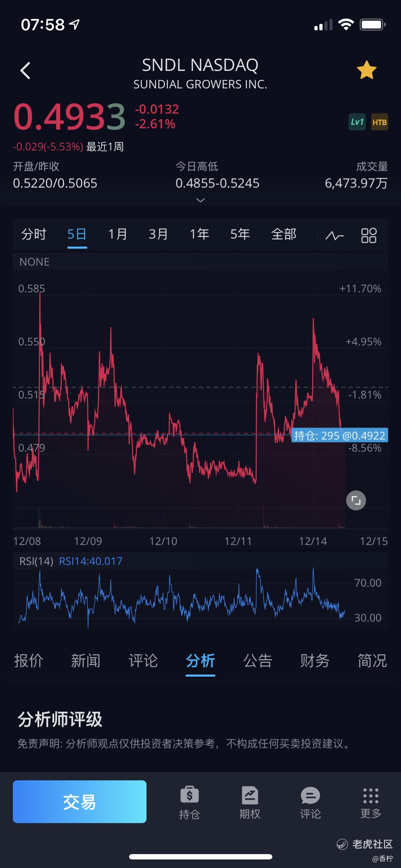
Task: Open the chart line-style icon
Action: point(335,235)
